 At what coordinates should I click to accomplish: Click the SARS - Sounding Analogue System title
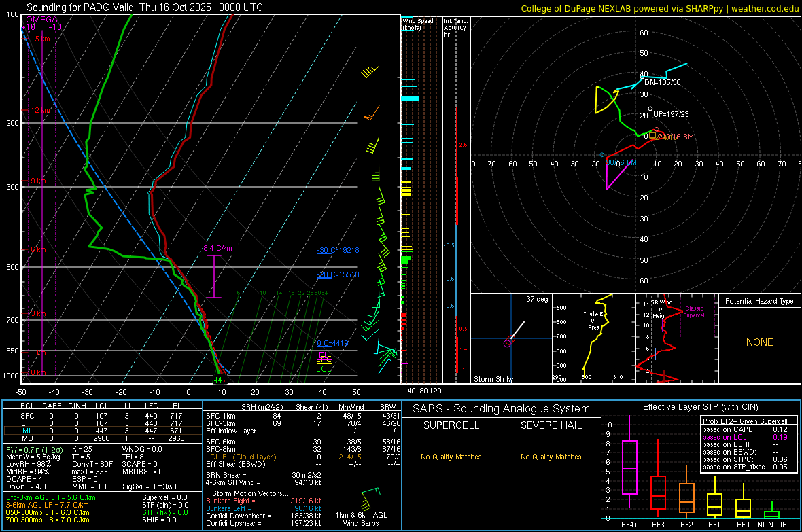[x=502, y=409]
